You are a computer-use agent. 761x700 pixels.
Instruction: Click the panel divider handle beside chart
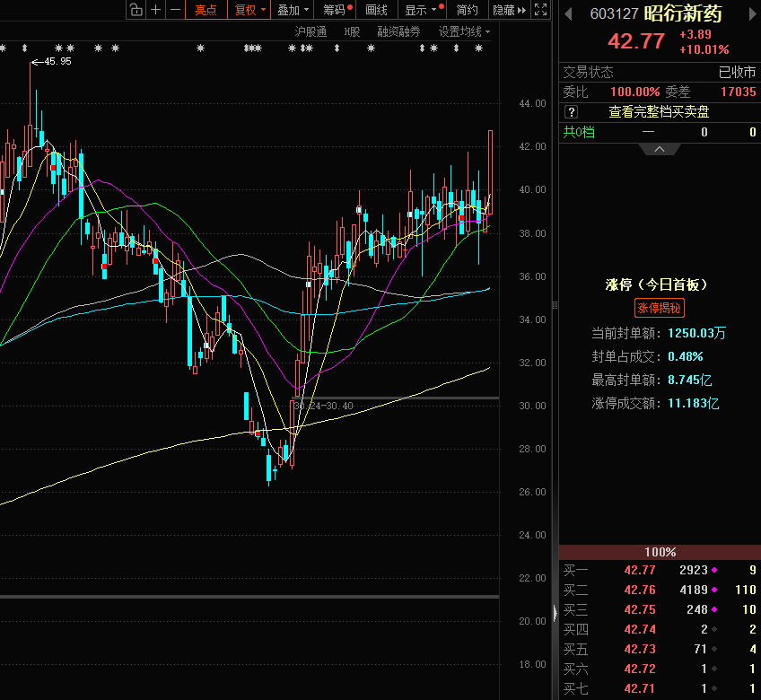[x=555, y=305]
